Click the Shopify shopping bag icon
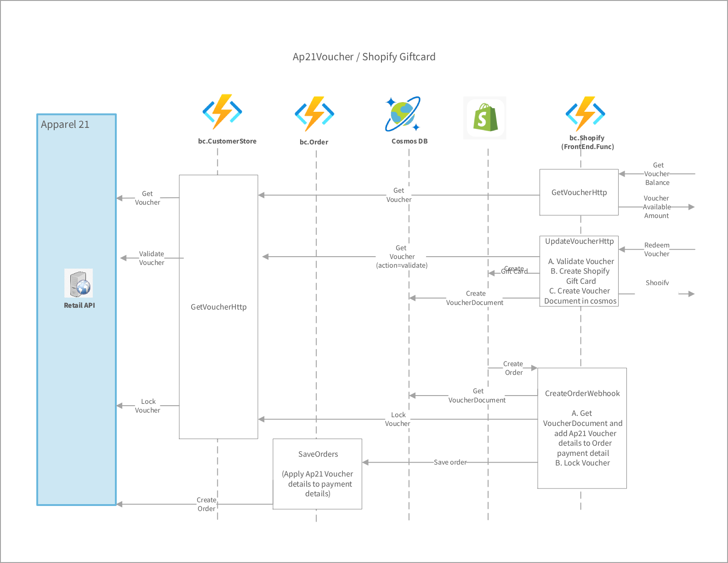Image resolution: width=728 pixels, height=563 pixels. point(485,118)
